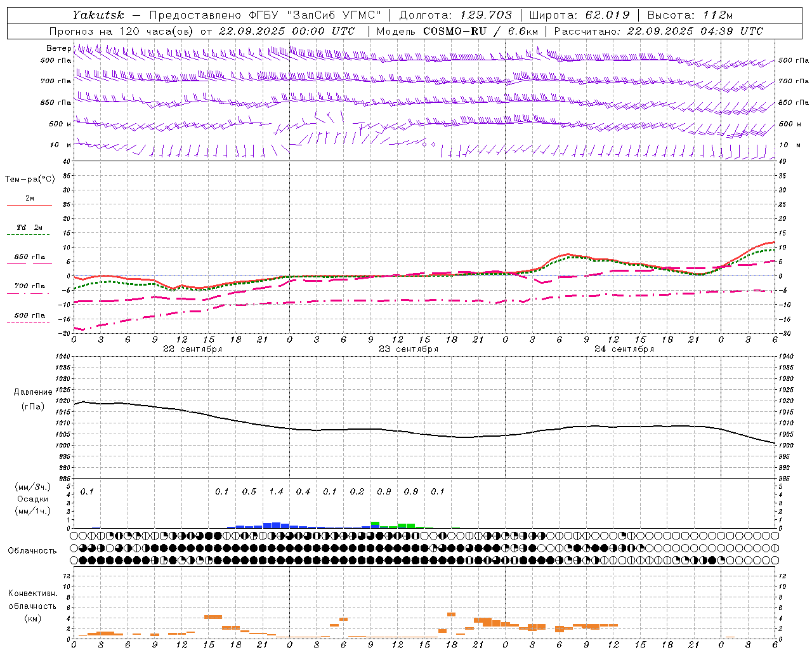
Task: Click the model label 'COSMO-RU / 6.6км'
Action: pos(480,31)
